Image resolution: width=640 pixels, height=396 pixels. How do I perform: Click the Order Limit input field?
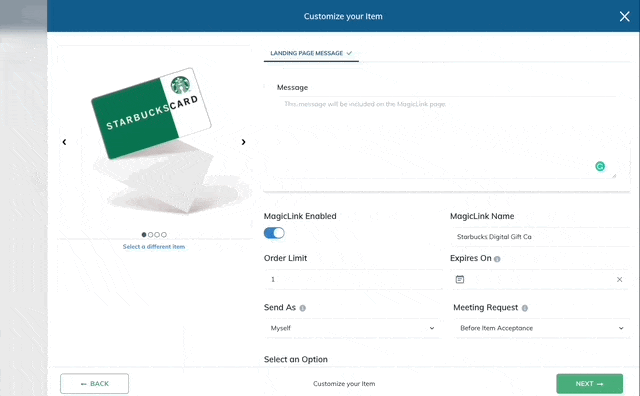(x=353, y=280)
